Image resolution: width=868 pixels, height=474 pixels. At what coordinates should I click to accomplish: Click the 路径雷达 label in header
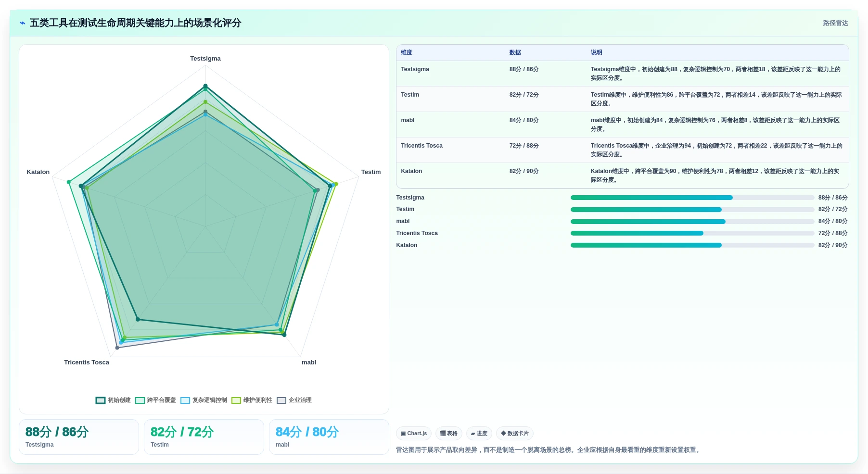tap(835, 23)
